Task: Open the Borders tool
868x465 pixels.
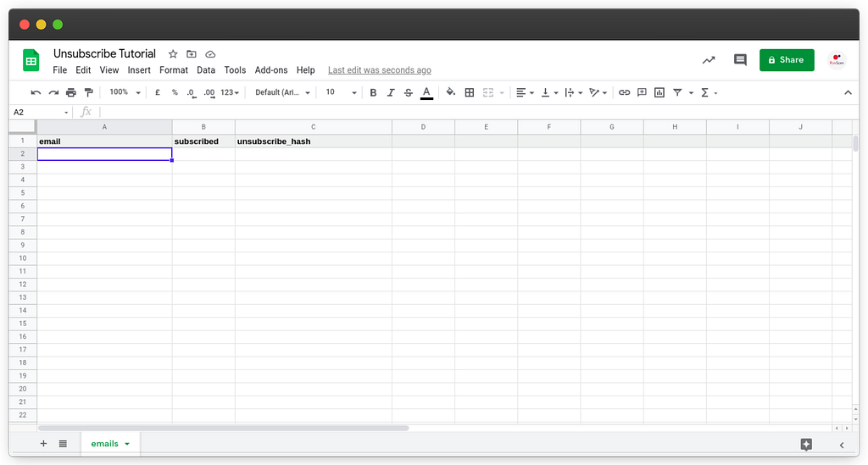Action: [x=470, y=92]
